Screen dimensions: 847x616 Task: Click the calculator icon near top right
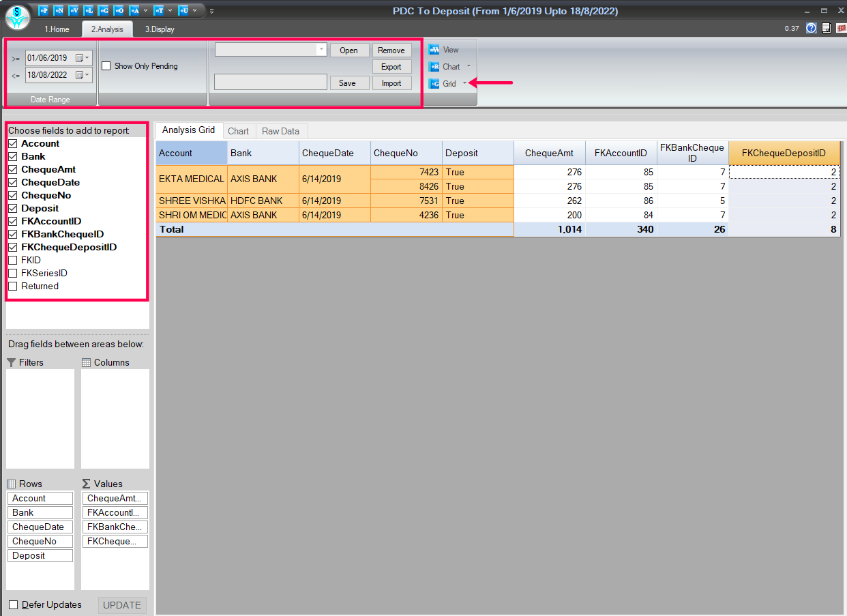[827, 28]
